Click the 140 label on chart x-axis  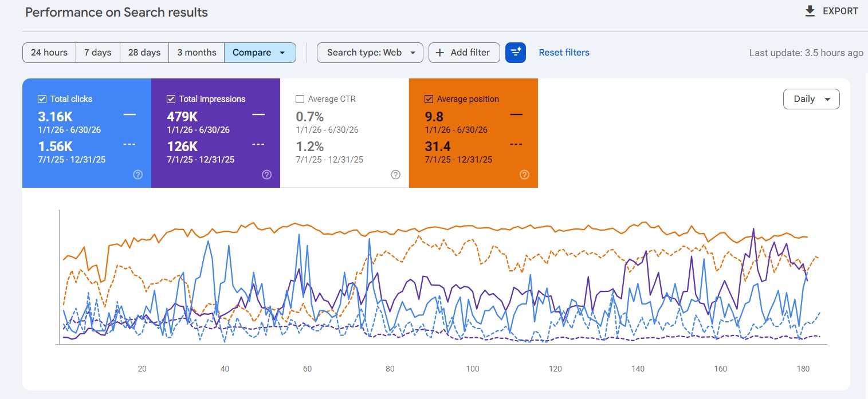coord(638,369)
